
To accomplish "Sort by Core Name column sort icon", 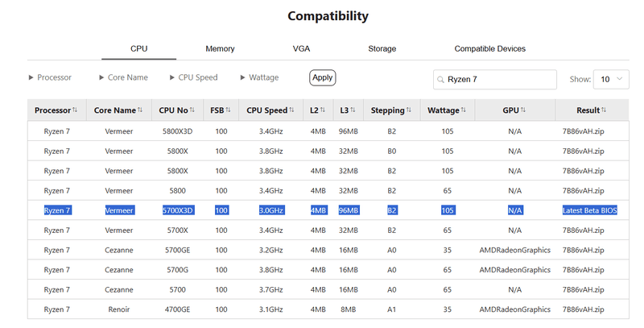I will (140, 110).
